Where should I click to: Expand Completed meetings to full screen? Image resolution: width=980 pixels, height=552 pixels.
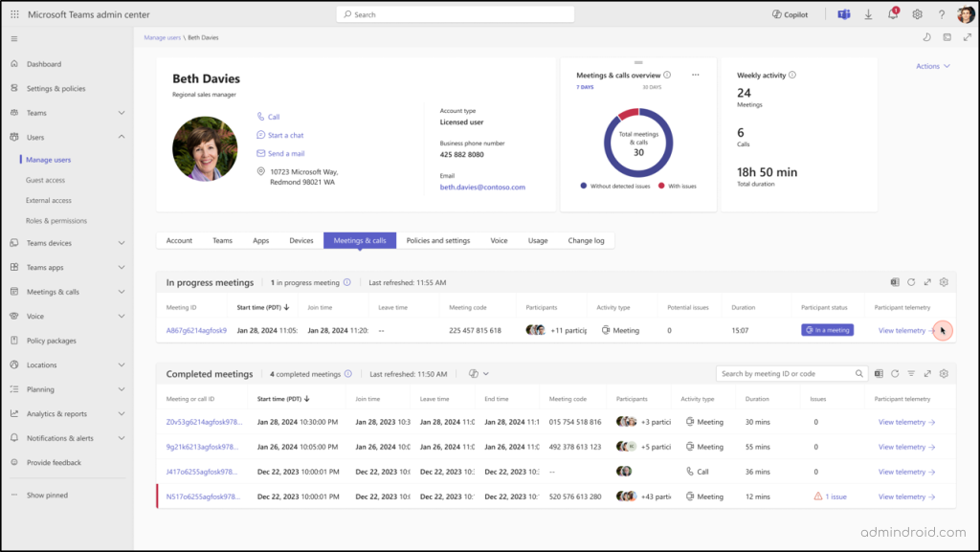pos(927,374)
